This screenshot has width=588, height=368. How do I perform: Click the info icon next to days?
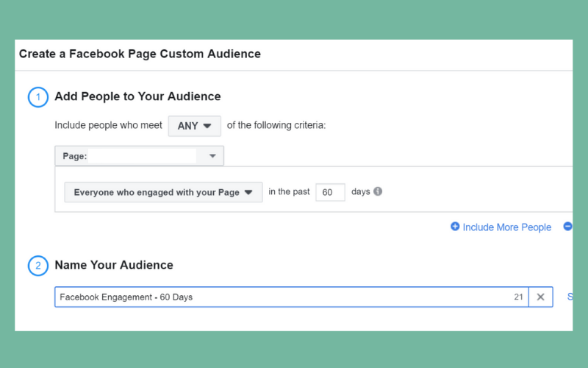(378, 191)
